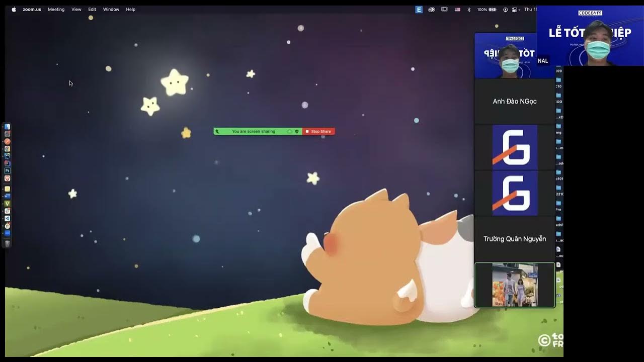Click "You are screen sharing" text
The height and width of the screenshot is (362, 644).
[254, 131]
